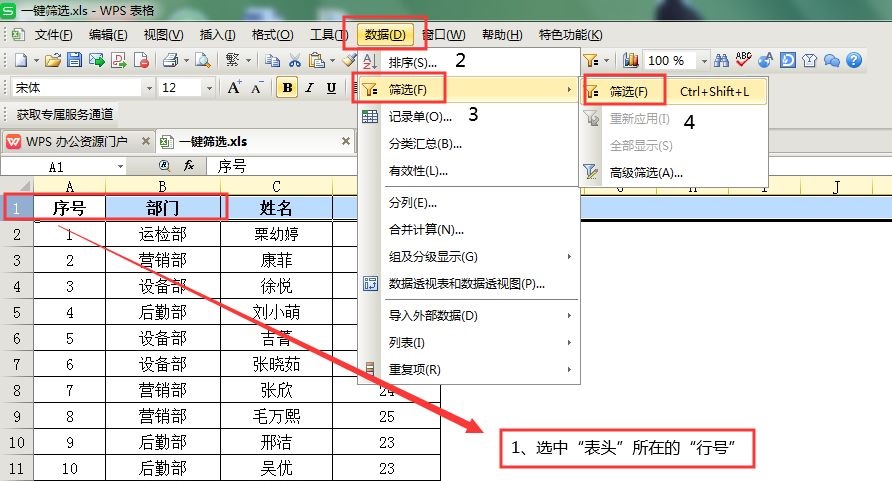Open the dropdown arrow beside the Paste icon

pyautogui.click(x=332, y=61)
